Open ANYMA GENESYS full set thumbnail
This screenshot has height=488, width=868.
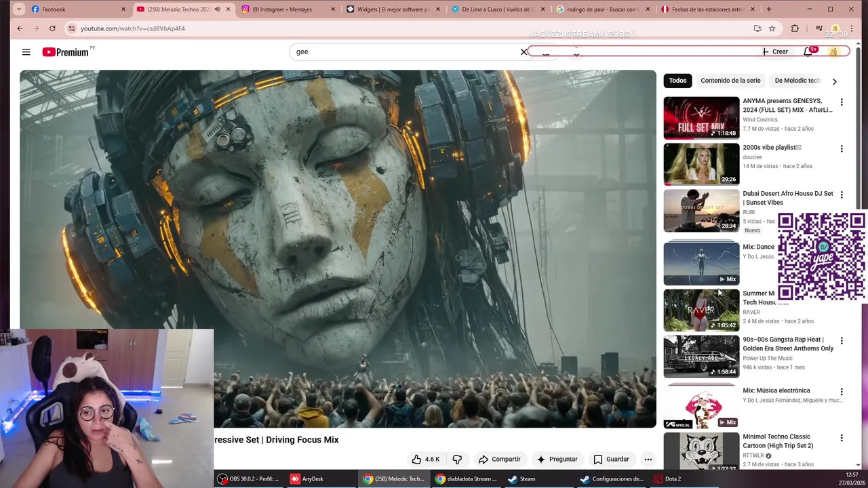point(701,118)
